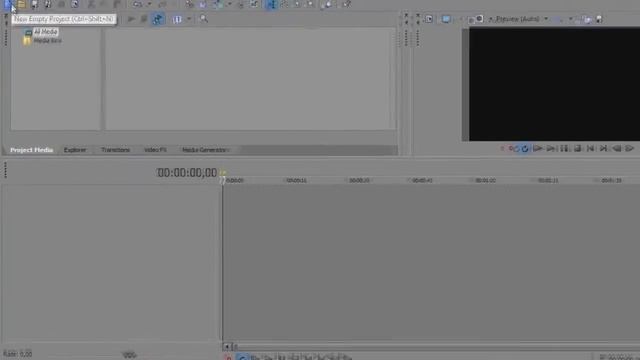640x360 pixels.
Task: Click the Project Media Views icon
Action: point(177,19)
